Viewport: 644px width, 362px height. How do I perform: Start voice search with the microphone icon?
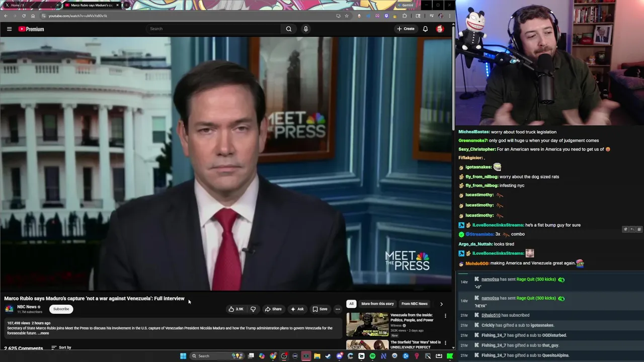pos(305,29)
